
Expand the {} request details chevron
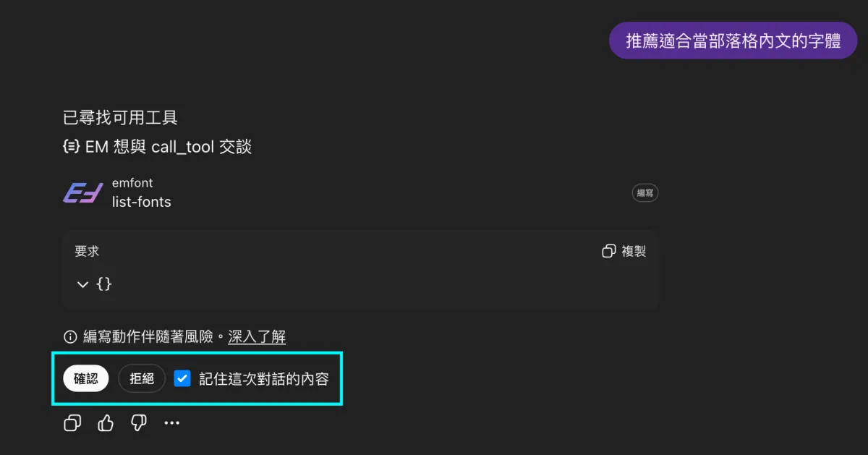(82, 284)
